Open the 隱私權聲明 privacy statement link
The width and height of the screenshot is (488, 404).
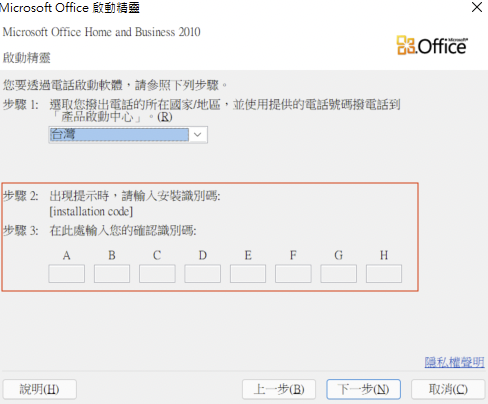(454, 362)
